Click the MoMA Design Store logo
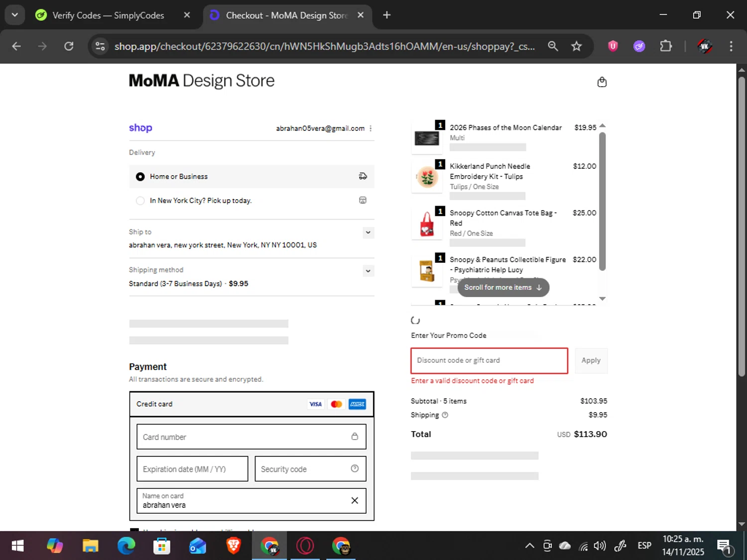The width and height of the screenshot is (747, 560). tap(202, 81)
